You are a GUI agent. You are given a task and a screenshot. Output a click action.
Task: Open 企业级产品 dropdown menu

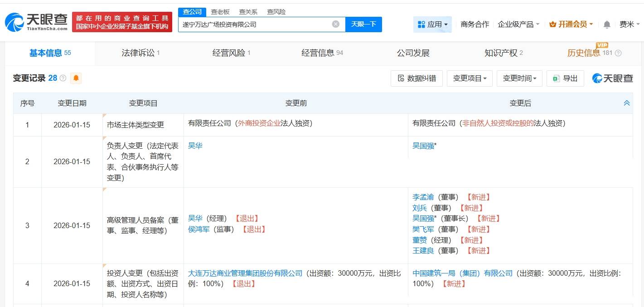(x=518, y=24)
